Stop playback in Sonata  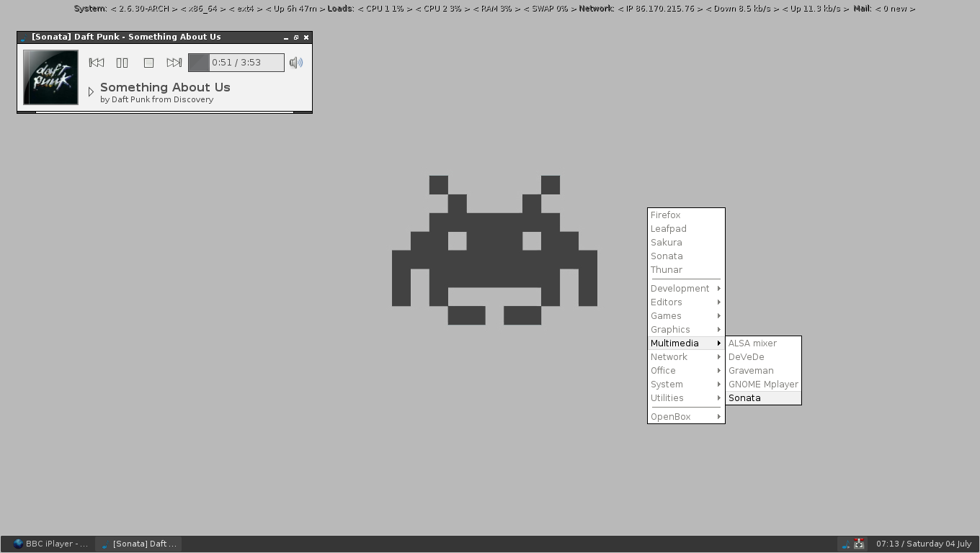click(x=148, y=63)
